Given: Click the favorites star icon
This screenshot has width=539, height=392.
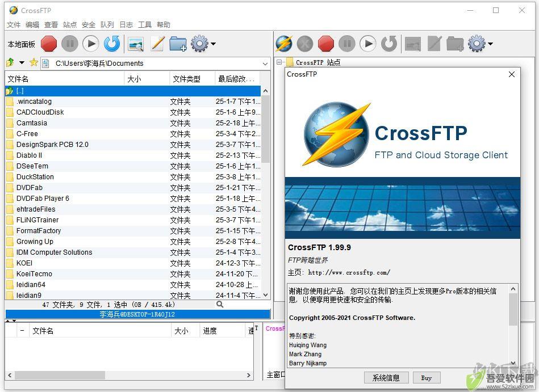Looking at the screenshot, I should pyautogui.click(x=34, y=62).
